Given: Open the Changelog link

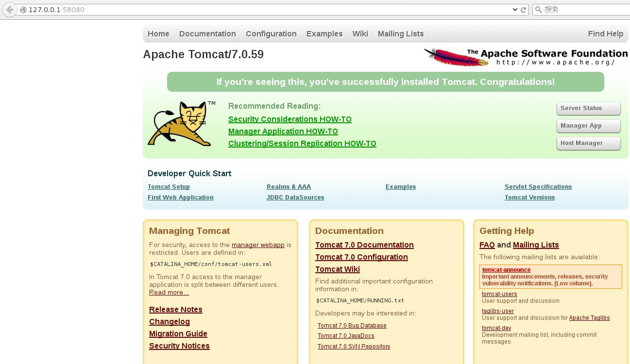Looking at the screenshot, I should (170, 322).
